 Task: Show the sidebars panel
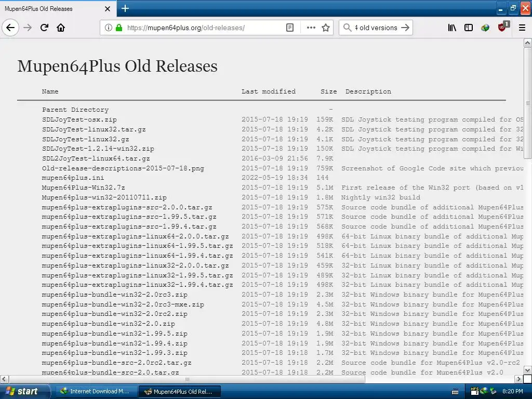(x=469, y=28)
